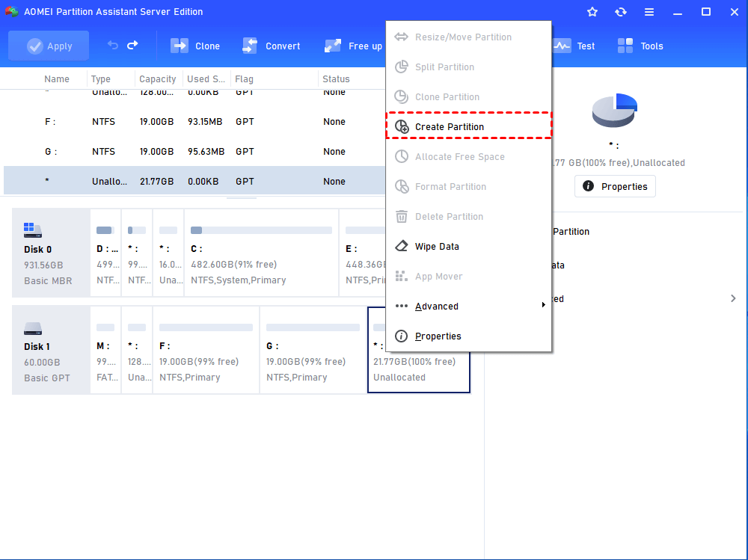Open the Clone tool
The image size is (748, 560).
pos(195,46)
